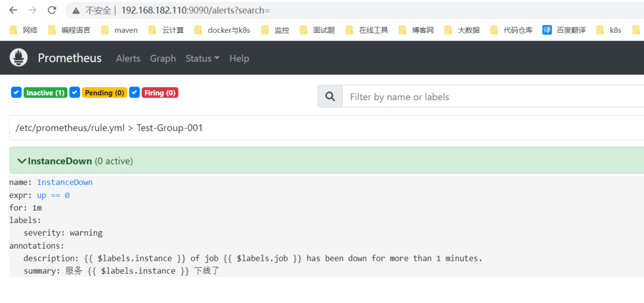The width and height of the screenshot is (644, 303).
Task: Click the InstanceDown name link
Action: tap(65, 183)
